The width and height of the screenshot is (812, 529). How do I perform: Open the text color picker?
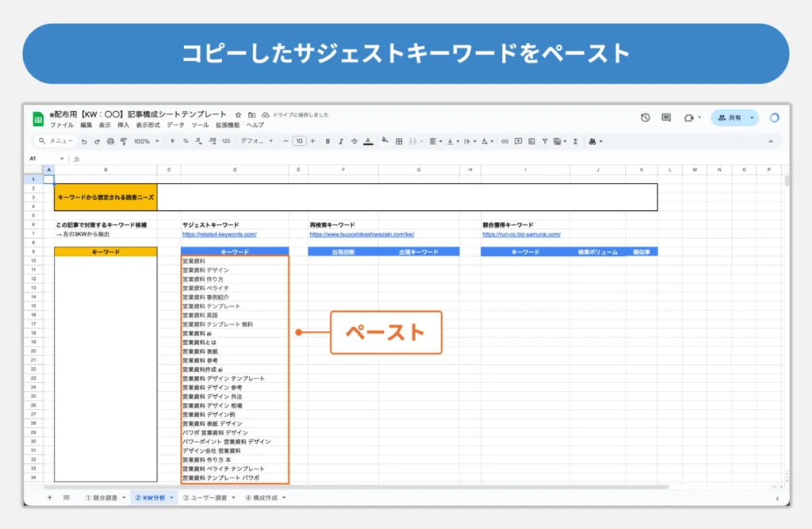tap(368, 141)
